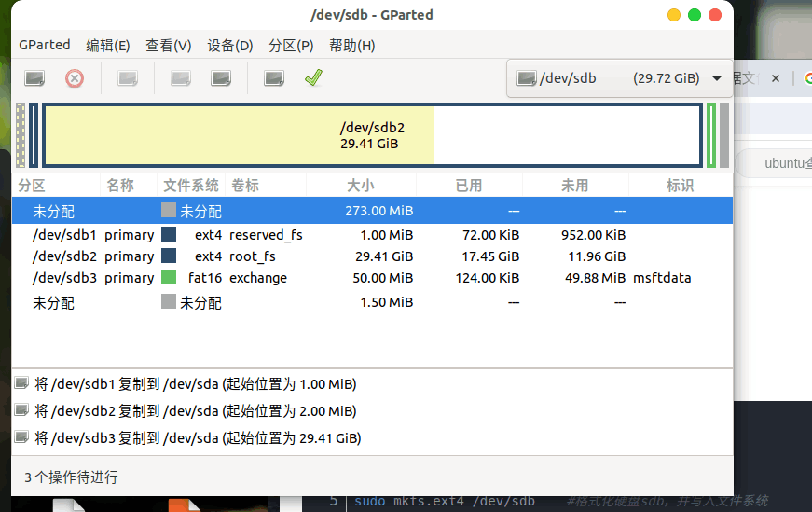Click the dark blue ext4 swatch for sdb2

click(169, 256)
